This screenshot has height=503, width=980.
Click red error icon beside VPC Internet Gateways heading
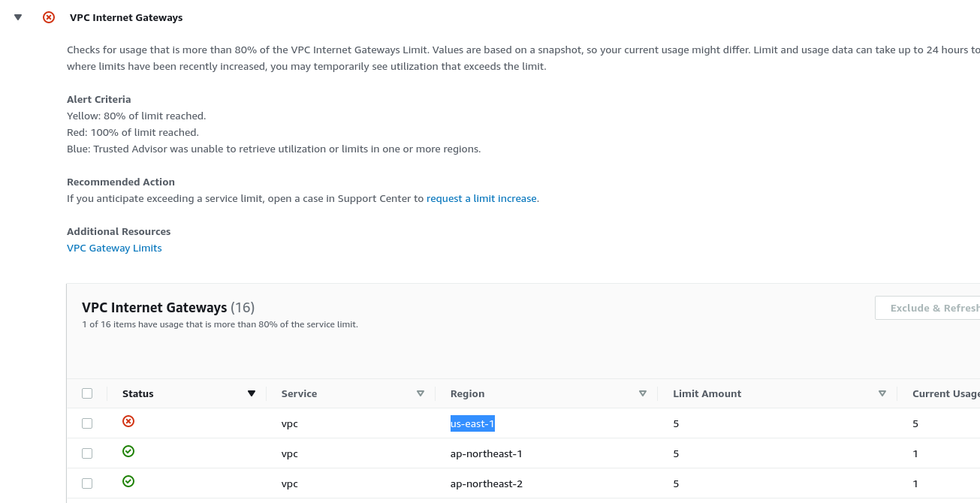click(x=49, y=17)
